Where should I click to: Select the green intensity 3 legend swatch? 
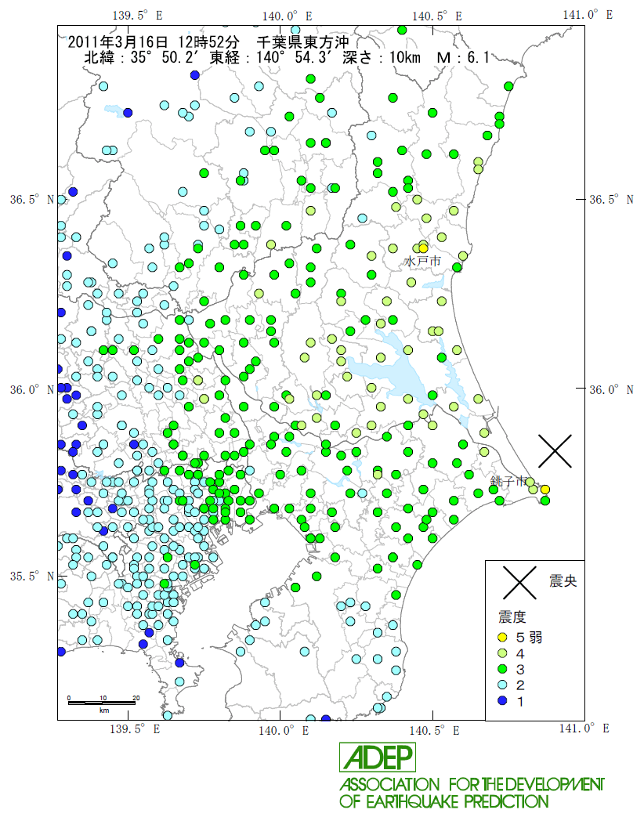coord(502,668)
